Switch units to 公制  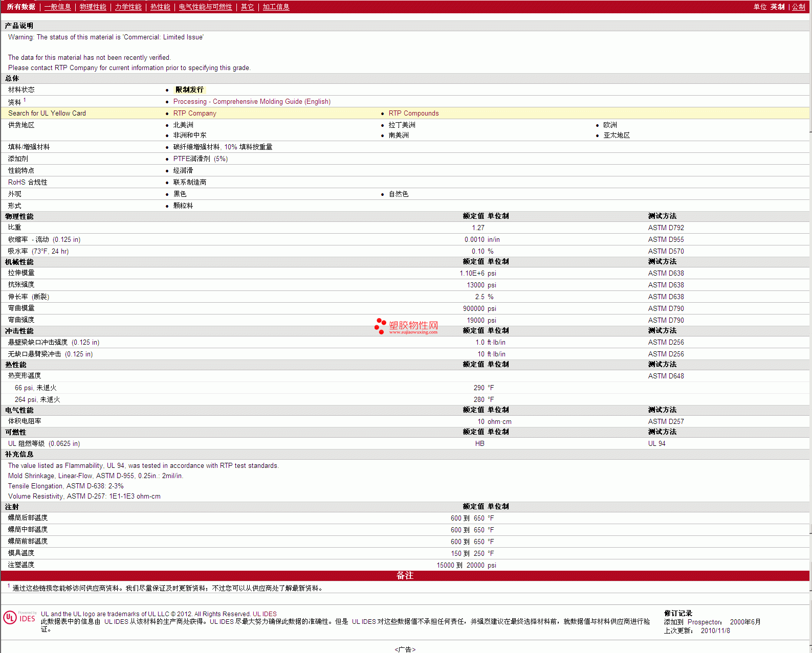(x=798, y=7)
